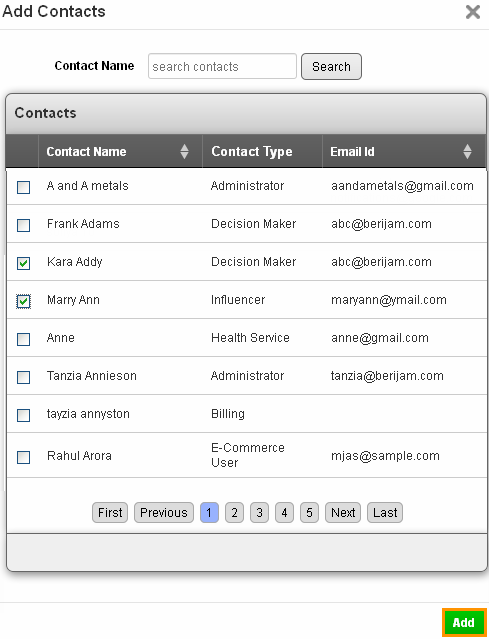Image resolution: width=489 pixels, height=639 pixels.
Task: Go to page 3 of contacts
Action: click(x=260, y=512)
